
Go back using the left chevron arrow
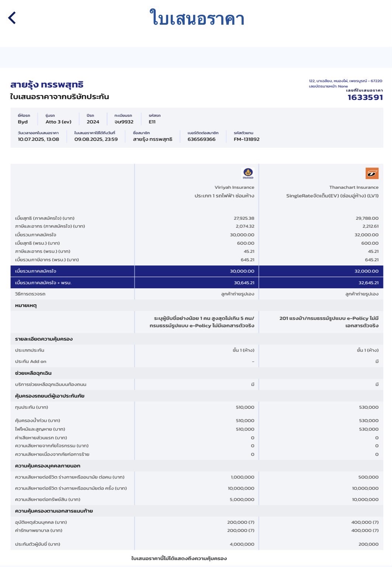tap(12, 18)
